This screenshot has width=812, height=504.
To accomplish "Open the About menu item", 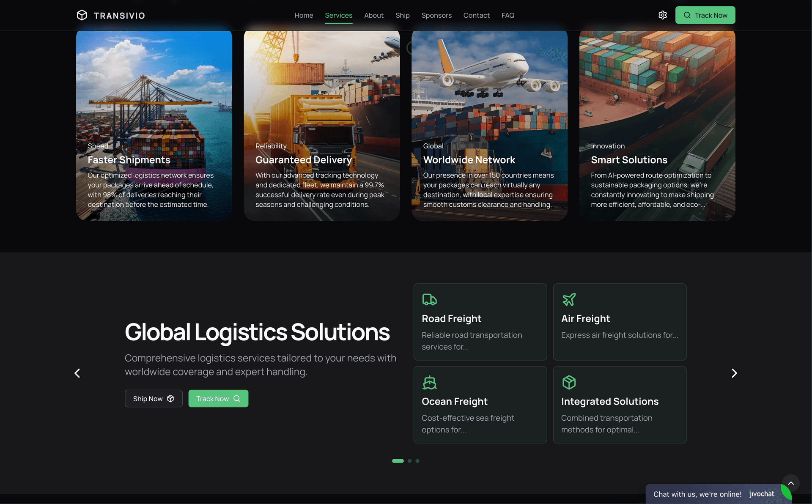I will [374, 15].
